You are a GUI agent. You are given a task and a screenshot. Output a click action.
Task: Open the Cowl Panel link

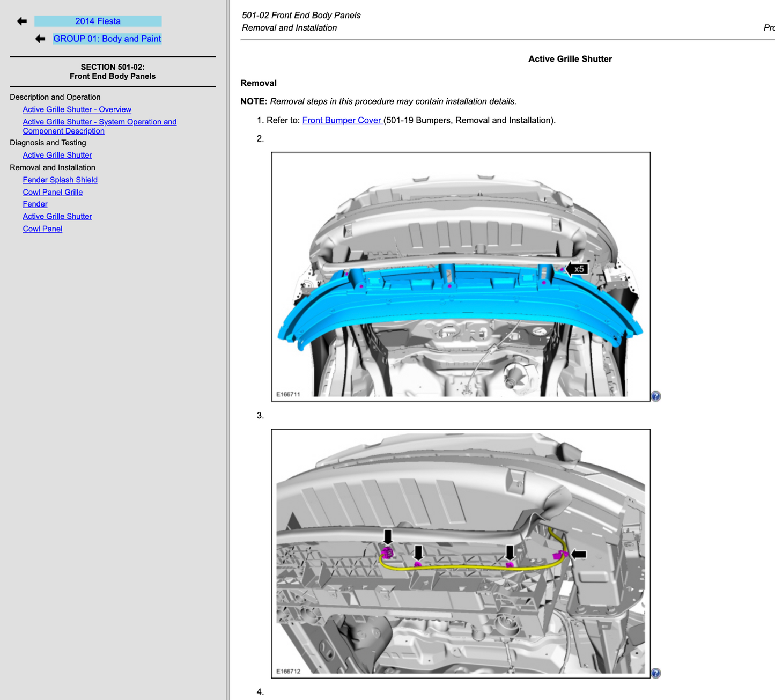tap(42, 229)
